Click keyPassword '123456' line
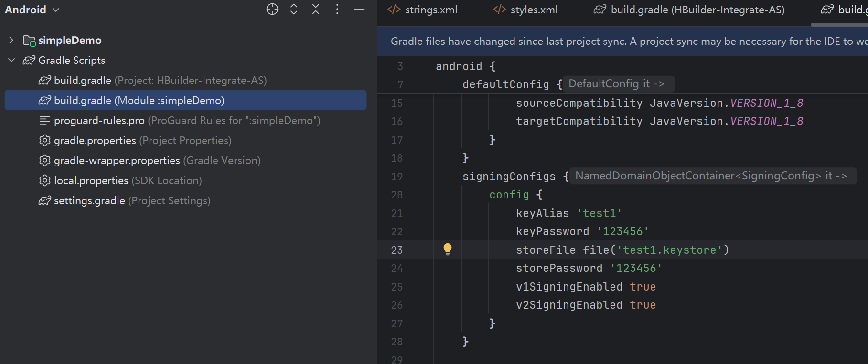The image size is (868, 364). pos(582,231)
